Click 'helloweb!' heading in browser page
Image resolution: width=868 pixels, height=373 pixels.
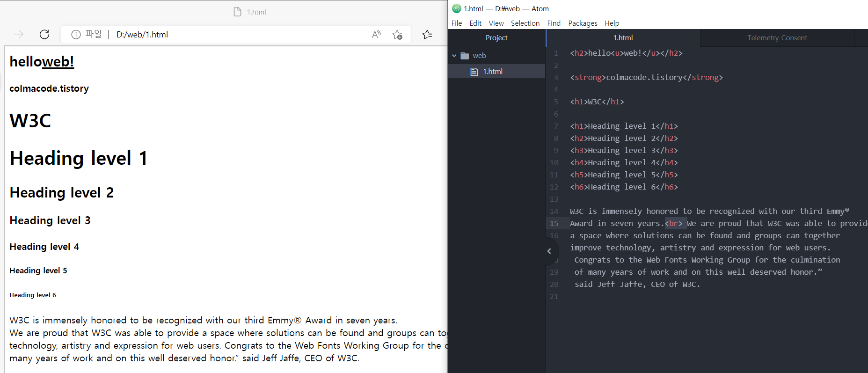tap(42, 62)
